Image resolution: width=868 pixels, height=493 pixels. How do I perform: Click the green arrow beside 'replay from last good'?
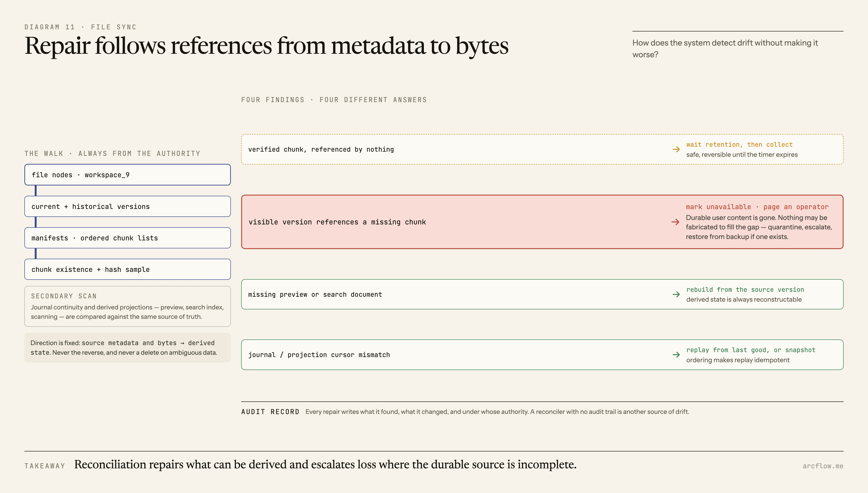[x=676, y=354]
